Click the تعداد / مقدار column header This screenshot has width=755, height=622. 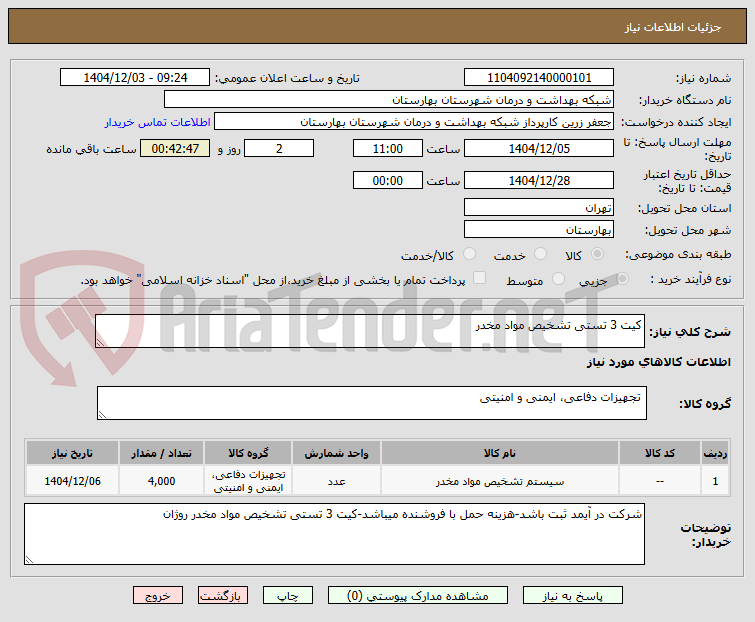tap(161, 453)
